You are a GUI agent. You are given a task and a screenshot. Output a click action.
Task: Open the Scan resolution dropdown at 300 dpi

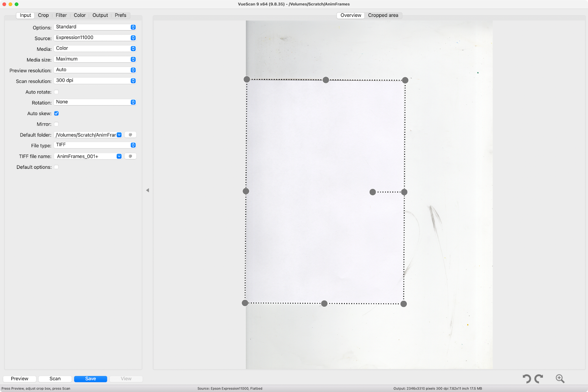pos(95,81)
